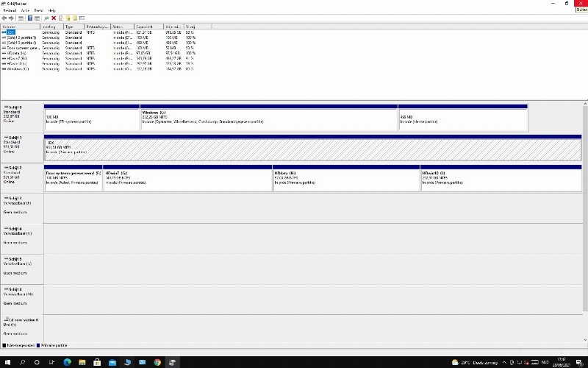588x368 pixels.
Task: Open Google Chrome from the taskbar
Action: pos(157,362)
